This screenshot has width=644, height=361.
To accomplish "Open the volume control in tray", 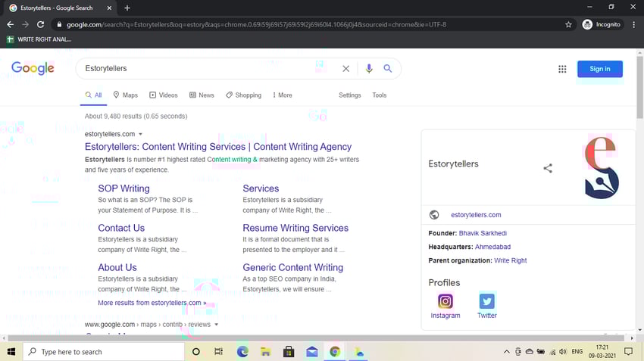I will (563, 352).
